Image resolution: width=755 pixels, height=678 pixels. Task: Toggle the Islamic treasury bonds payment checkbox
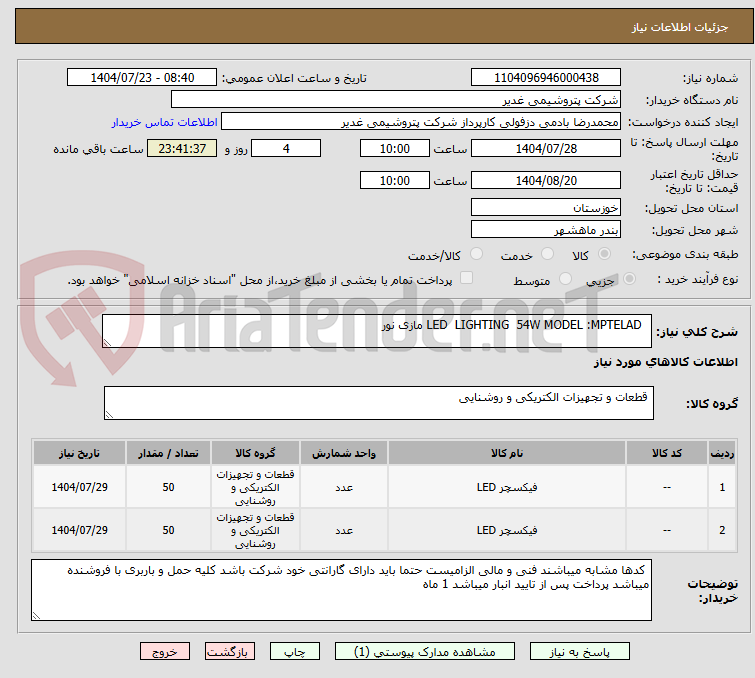(x=466, y=278)
